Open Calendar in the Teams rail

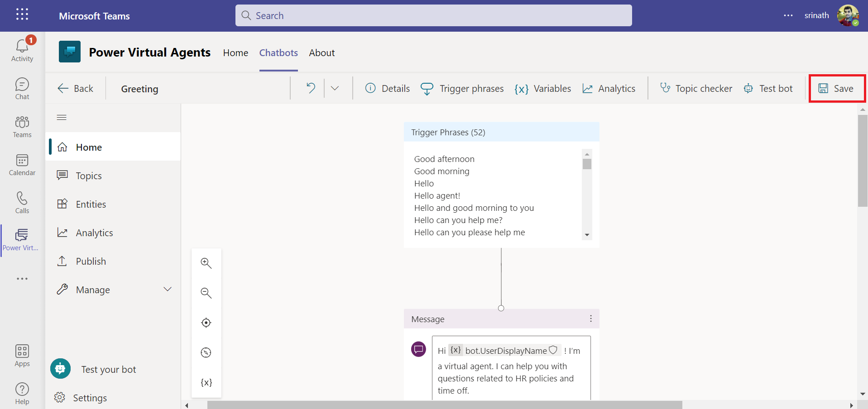click(22, 165)
